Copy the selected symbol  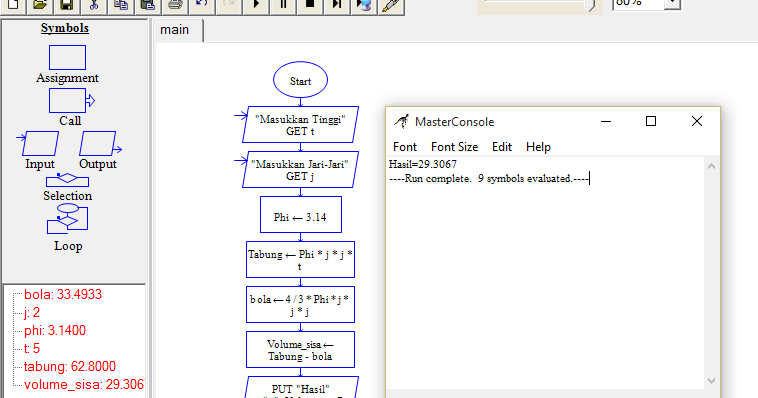tap(121, 5)
